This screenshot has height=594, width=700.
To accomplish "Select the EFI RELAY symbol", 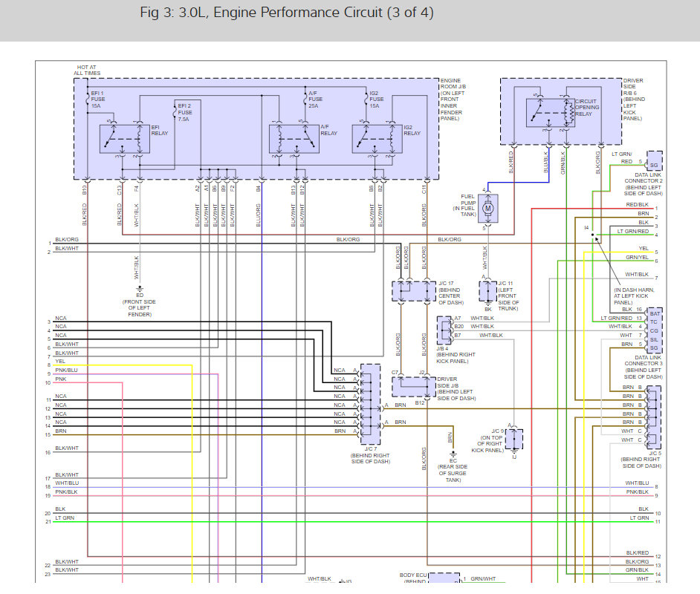I will [125, 139].
